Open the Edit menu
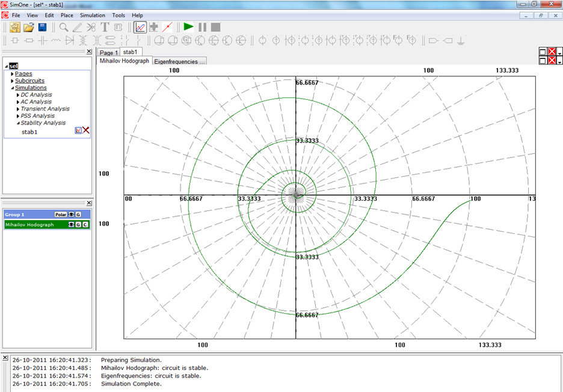 49,16
